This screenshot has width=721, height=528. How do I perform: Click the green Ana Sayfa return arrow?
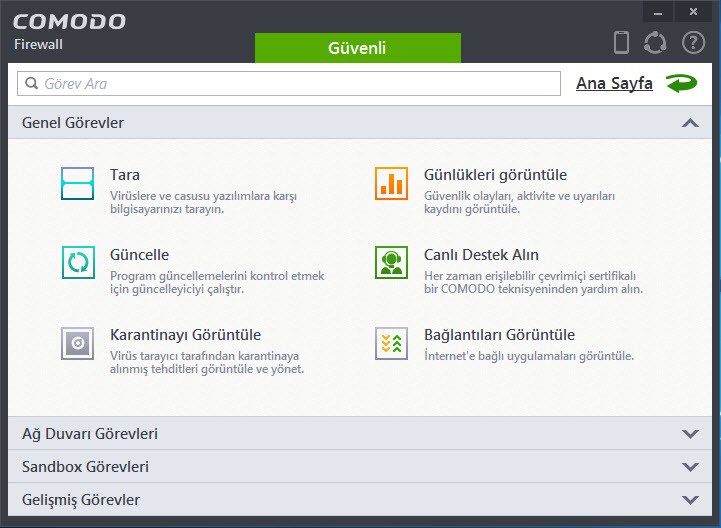point(681,83)
